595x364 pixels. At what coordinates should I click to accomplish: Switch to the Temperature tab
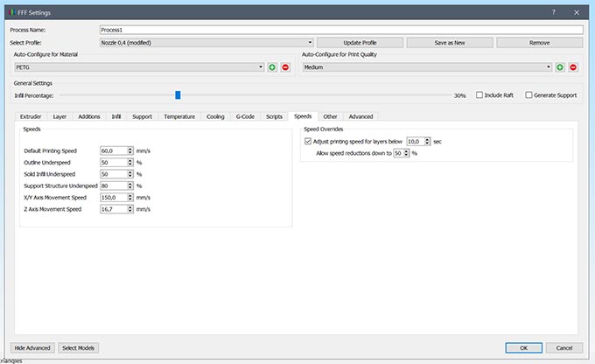(x=179, y=115)
